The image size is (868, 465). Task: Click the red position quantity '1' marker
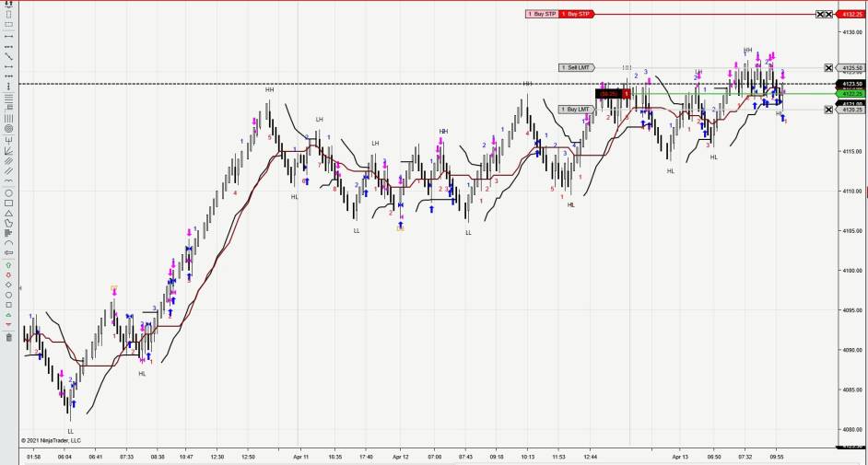(x=627, y=94)
